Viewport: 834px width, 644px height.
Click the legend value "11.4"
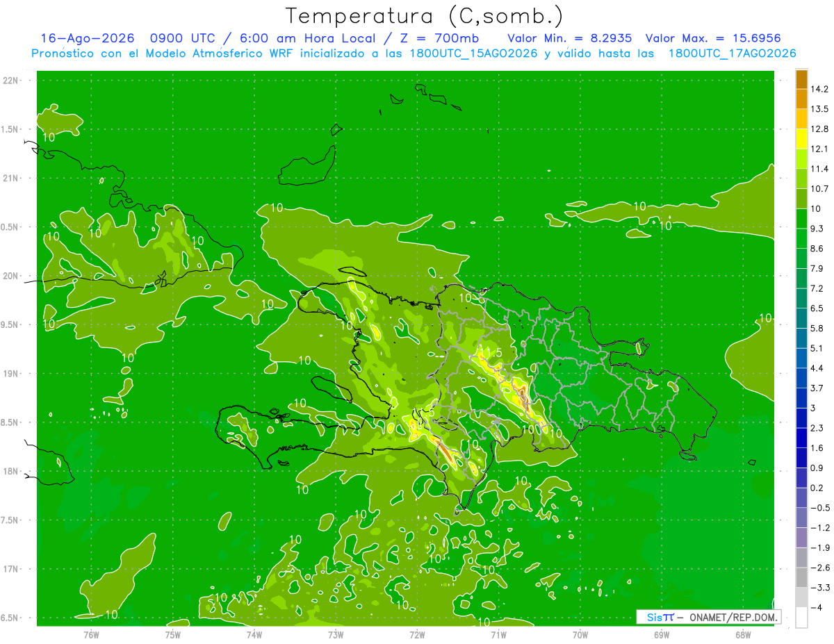820,169
